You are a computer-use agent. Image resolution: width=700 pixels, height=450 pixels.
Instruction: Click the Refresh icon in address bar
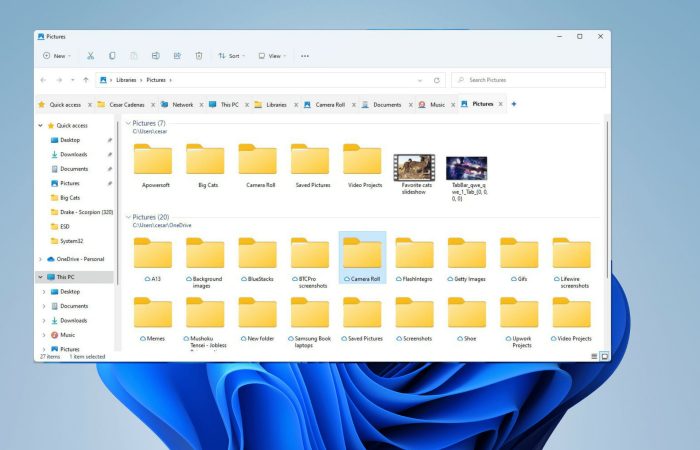point(437,80)
